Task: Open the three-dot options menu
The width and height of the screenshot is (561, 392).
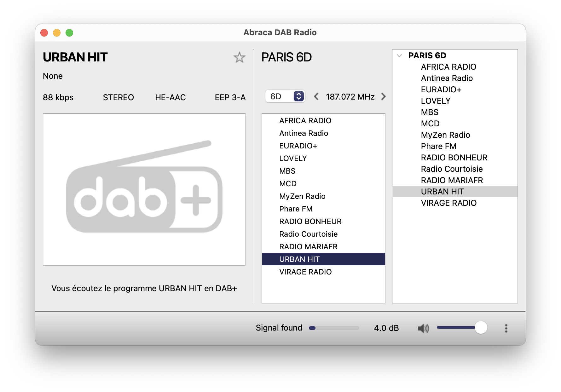Action: click(x=506, y=328)
